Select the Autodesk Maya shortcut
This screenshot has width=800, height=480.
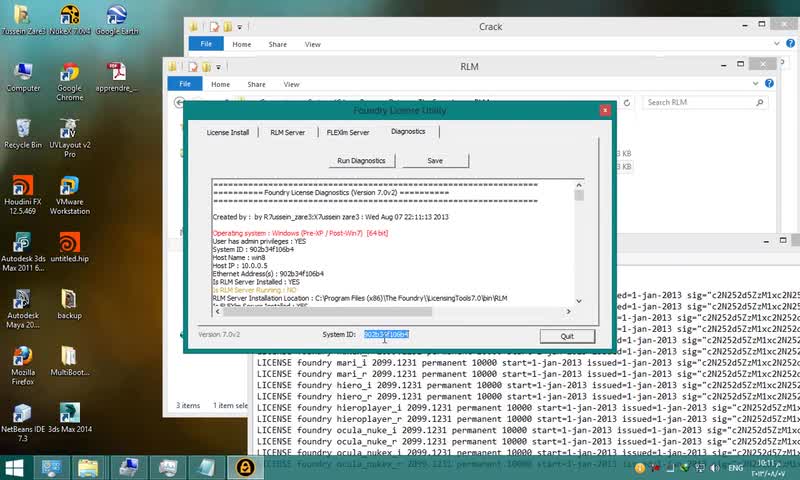(23, 309)
